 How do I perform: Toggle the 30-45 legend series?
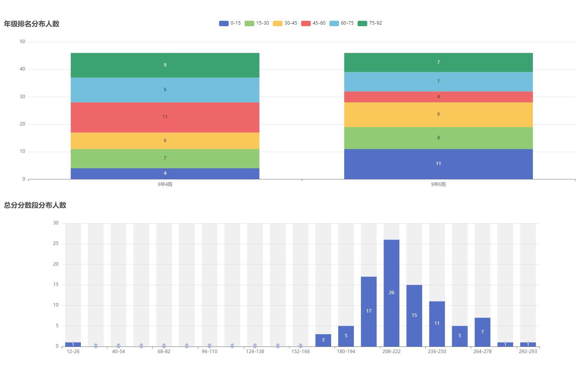(x=285, y=23)
